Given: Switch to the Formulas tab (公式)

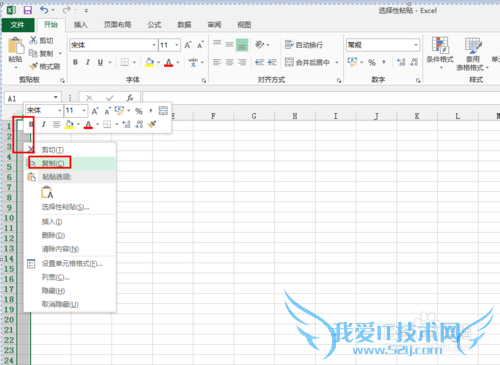Looking at the screenshot, I should point(154,25).
